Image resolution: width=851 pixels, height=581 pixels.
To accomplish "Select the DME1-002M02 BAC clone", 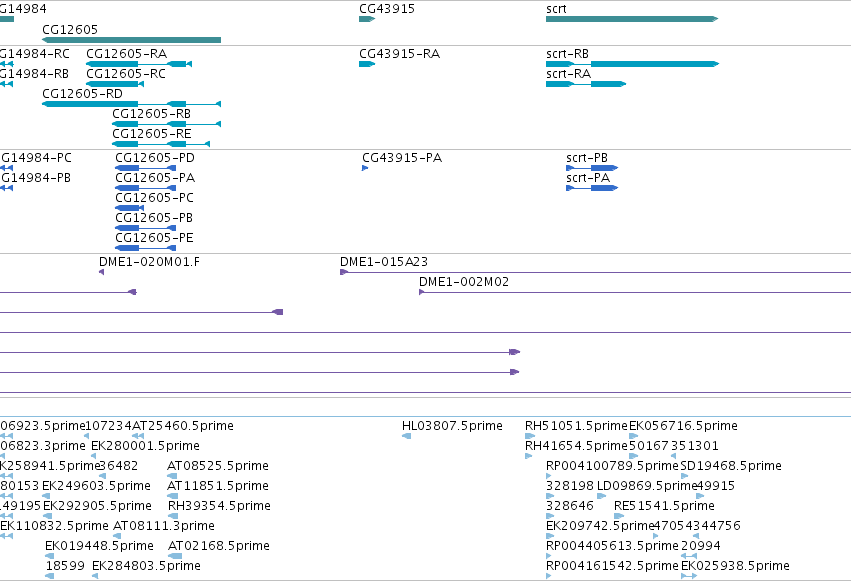I will [635, 292].
